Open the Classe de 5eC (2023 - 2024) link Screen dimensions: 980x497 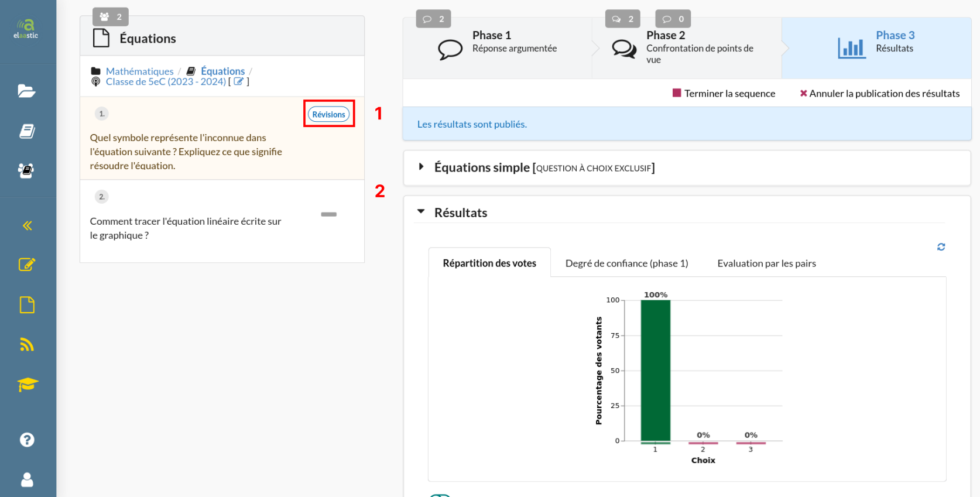click(x=166, y=82)
